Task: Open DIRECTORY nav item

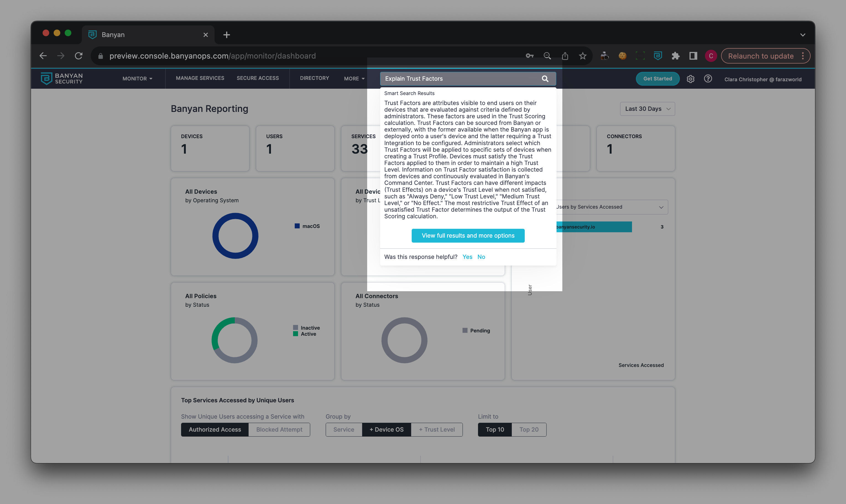Action: click(314, 78)
